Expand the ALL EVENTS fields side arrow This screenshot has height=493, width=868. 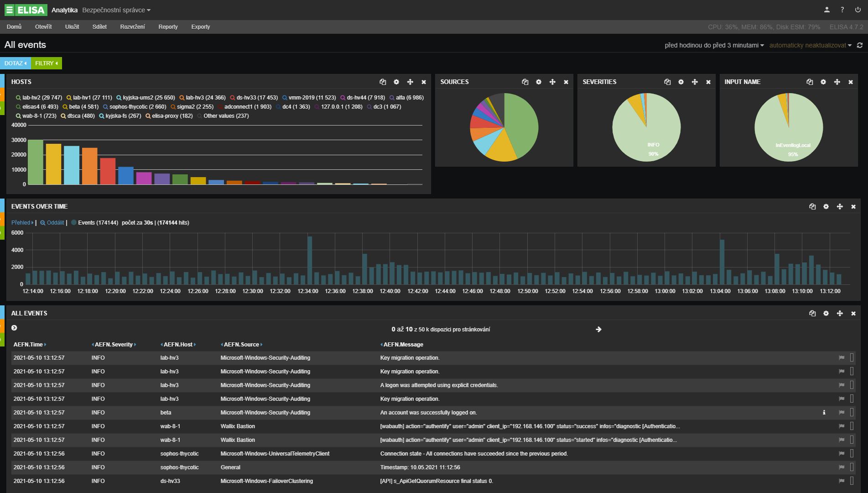coord(14,328)
